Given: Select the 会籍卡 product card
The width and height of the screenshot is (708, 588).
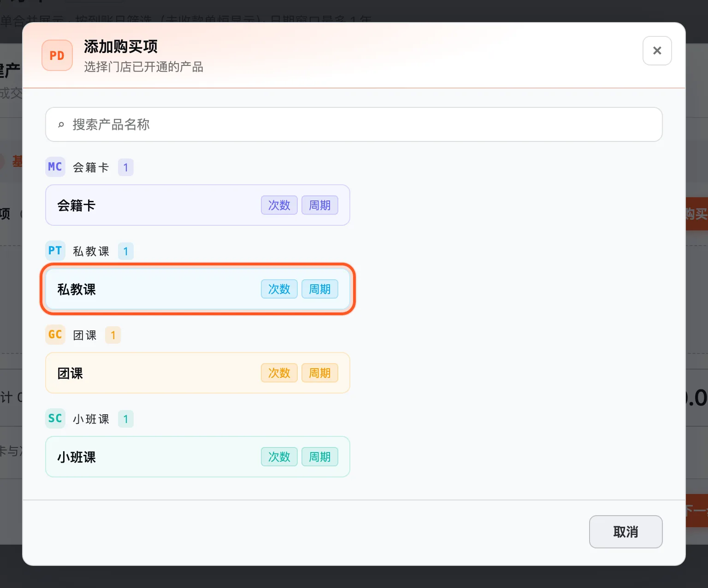Looking at the screenshot, I should tap(198, 205).
